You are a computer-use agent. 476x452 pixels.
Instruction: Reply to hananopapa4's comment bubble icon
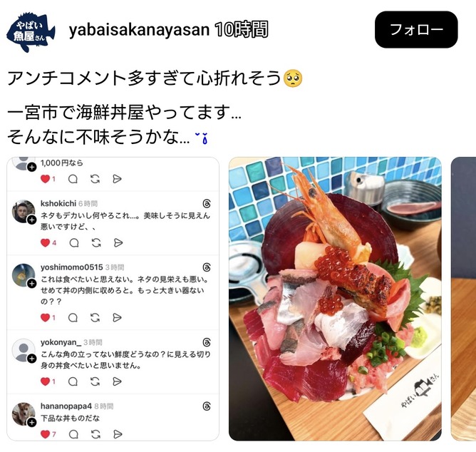tap(73, 434)
